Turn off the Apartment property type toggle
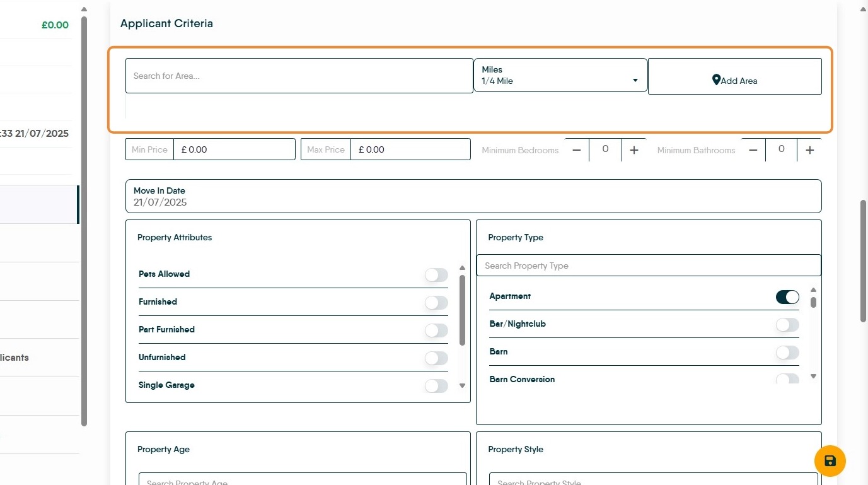Screen dimensions: 868x485 click(x=787, y=297)
